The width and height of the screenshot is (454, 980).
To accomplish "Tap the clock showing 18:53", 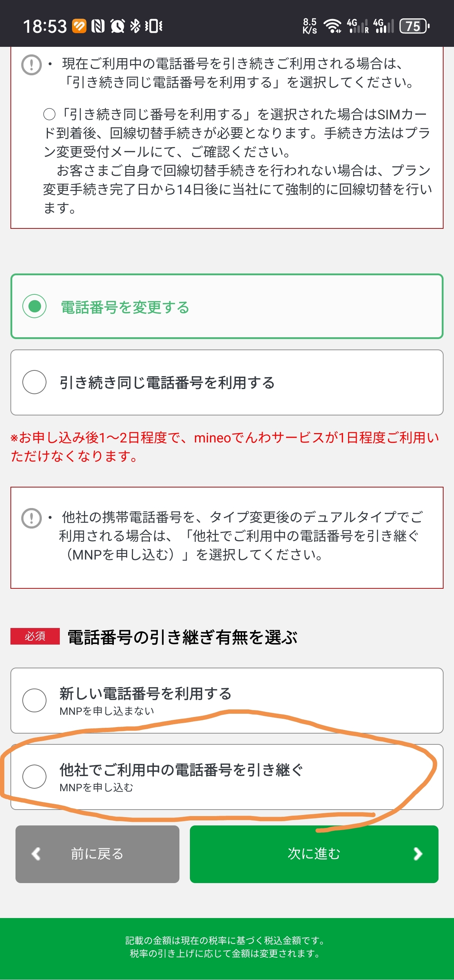I will tap(45, 26).
